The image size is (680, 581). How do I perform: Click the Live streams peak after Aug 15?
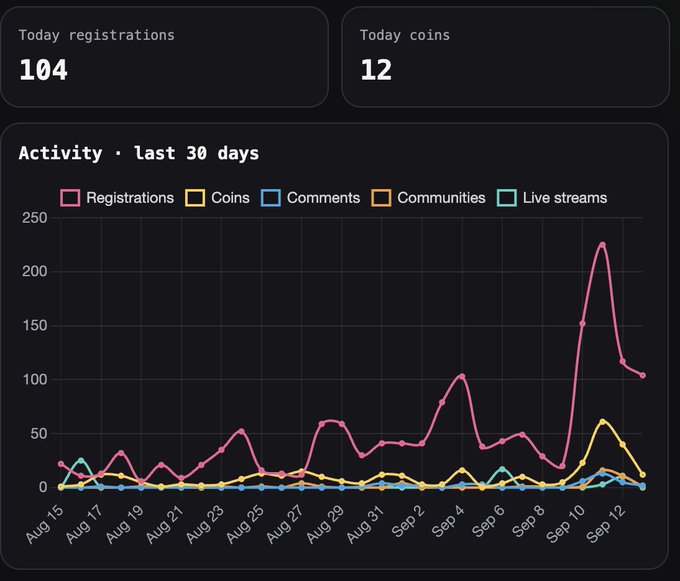(x=81, y=460)
